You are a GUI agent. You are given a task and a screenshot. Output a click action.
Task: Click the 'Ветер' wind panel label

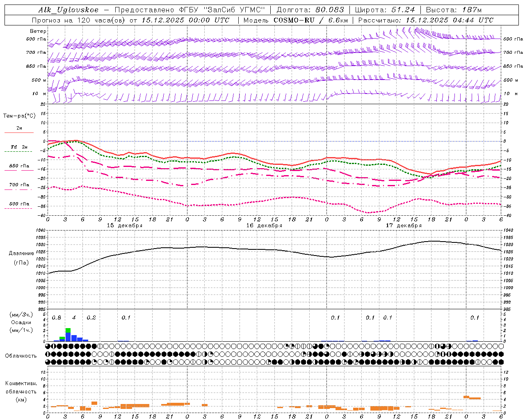38,31
